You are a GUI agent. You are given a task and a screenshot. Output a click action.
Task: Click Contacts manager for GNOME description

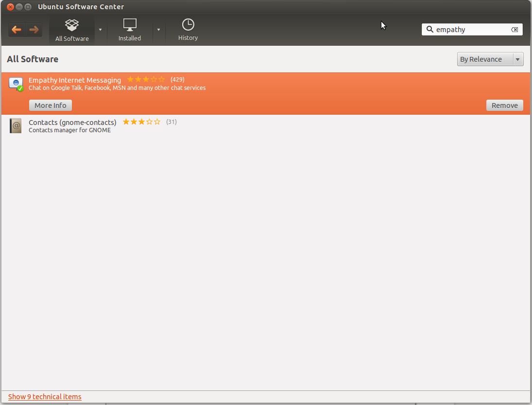[69, 130]
